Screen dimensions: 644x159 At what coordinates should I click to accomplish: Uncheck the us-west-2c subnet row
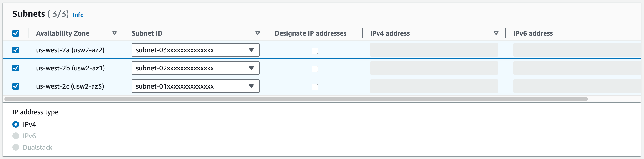tap(16, 86)
